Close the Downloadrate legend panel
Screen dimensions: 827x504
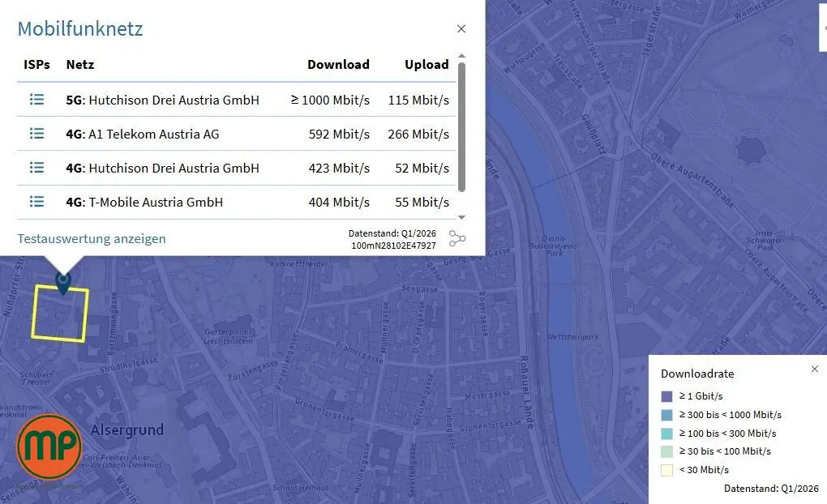pyautogui.click(x=815, y=369)
